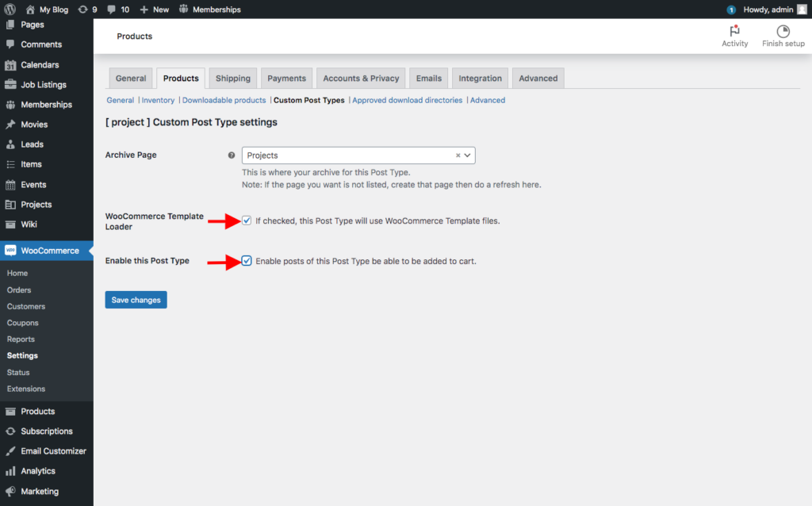
Task: Click the Memberships sidebar icon
Action: pos(10,105)
